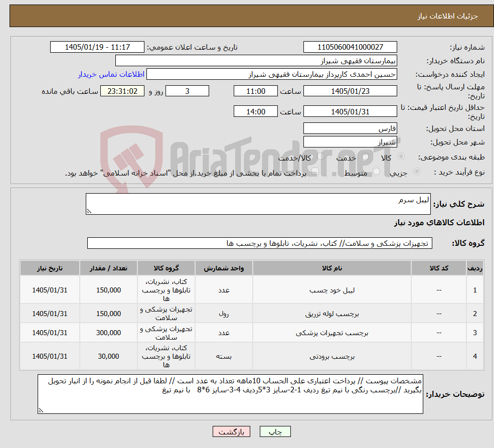Click item name برچسب تجهیزات پزشکی
This screenshot has width=494, height=448.
332,333
